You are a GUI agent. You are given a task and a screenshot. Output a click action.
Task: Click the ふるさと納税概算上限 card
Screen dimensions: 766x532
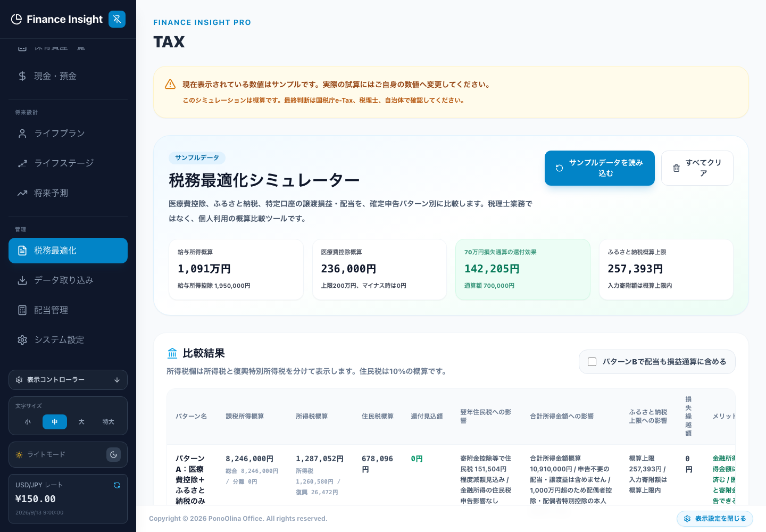pyautogui.click(x=666, y=270)
